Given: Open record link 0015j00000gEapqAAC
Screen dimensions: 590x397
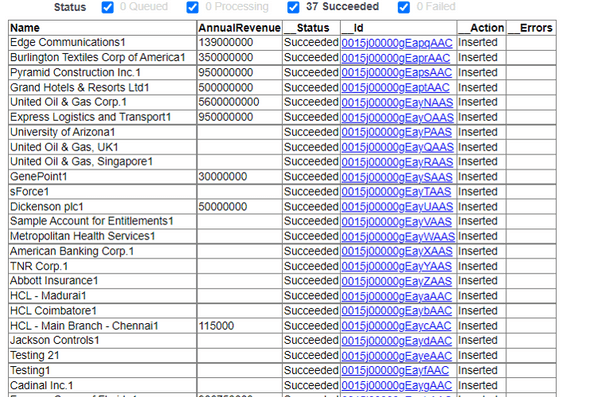Looking at the screenshot, I should (x=397, y=43).
